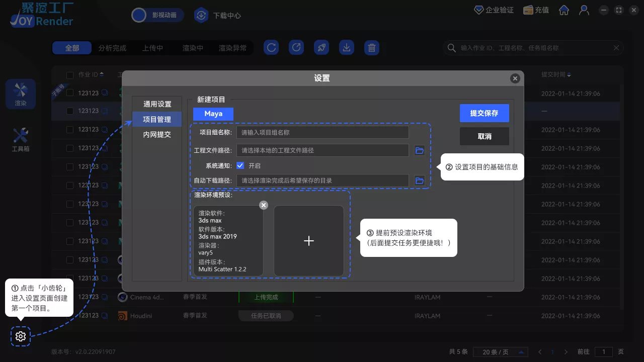
Task: Add a new render environment preset
Action: tap(309, 241)
